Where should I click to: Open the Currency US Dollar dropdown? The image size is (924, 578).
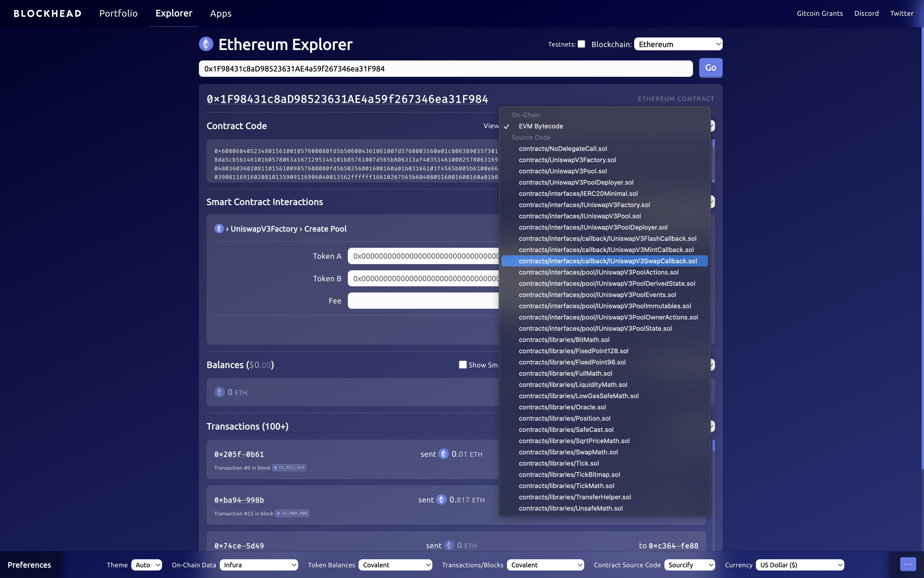[800, 565]
